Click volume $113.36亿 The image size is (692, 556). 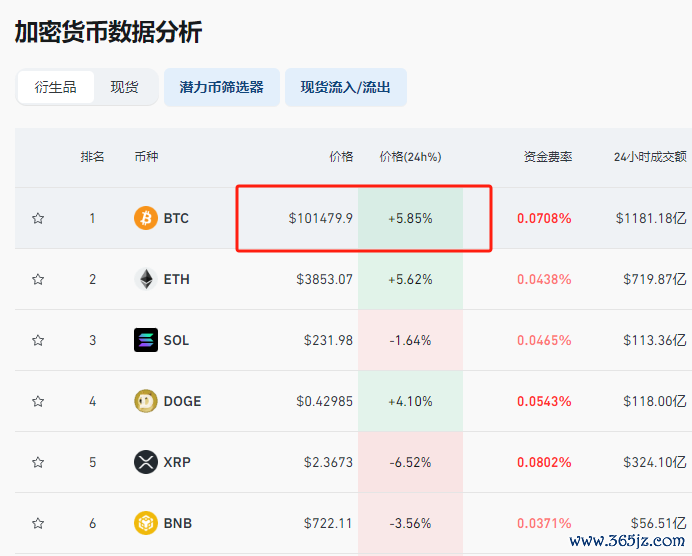[655, 340]
